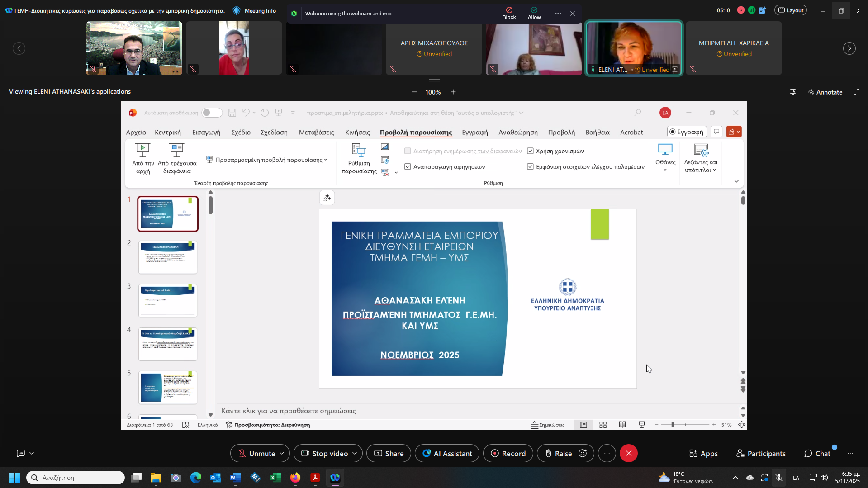The image size is (868, 488).
Task: Click the Raise hand icon
Action: [549, 453]
